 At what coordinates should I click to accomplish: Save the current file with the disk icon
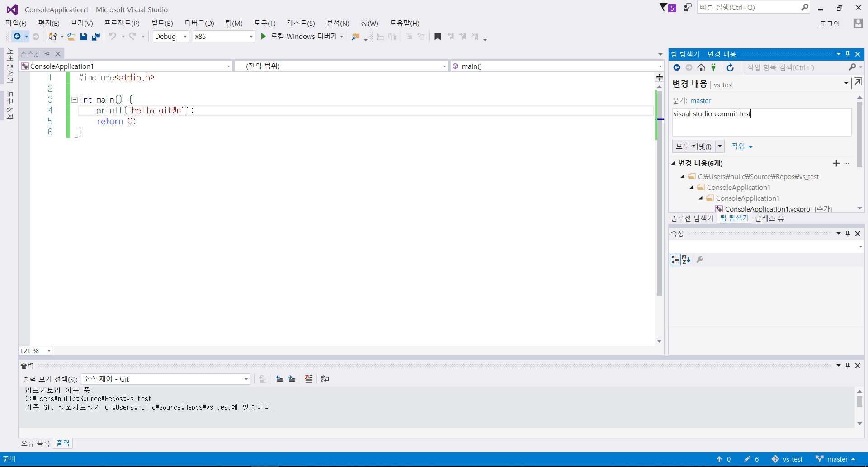point(84,37)
